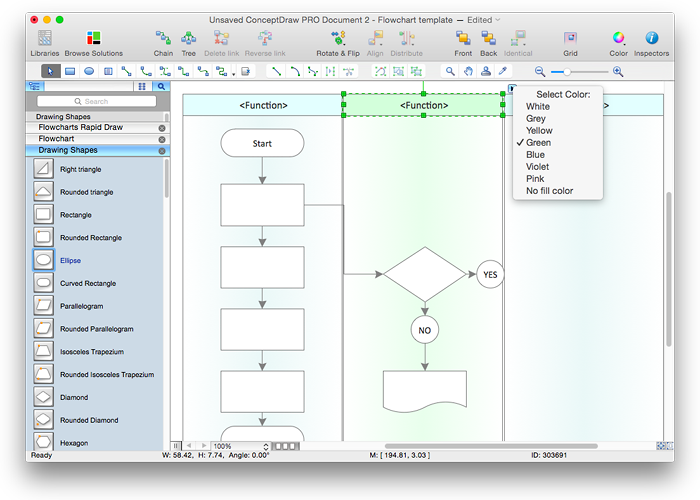Close the Flowcharts Rapid Draw library

pos(162,128)
